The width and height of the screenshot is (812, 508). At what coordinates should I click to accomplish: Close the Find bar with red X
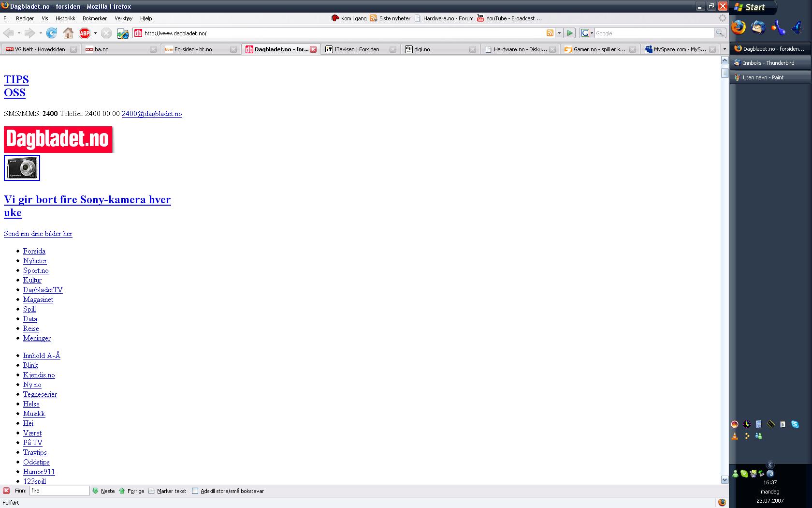point(6,491)
